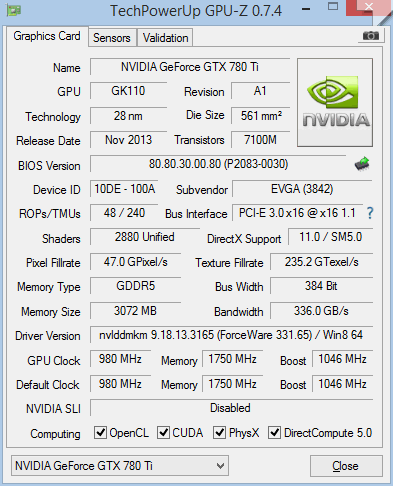This screenshot has width=393, height=486.
Task: Minimize the GPU-Z window
Action: click(x=306, y=9)
